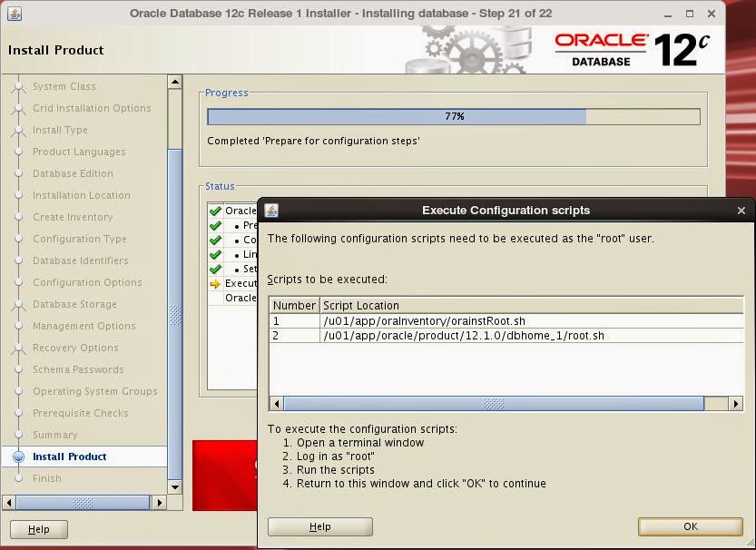Click sidebar horizontal scroll right arrow
This screenshot has width=756, height=550.
pyautogui.click(x=159, y=503)
